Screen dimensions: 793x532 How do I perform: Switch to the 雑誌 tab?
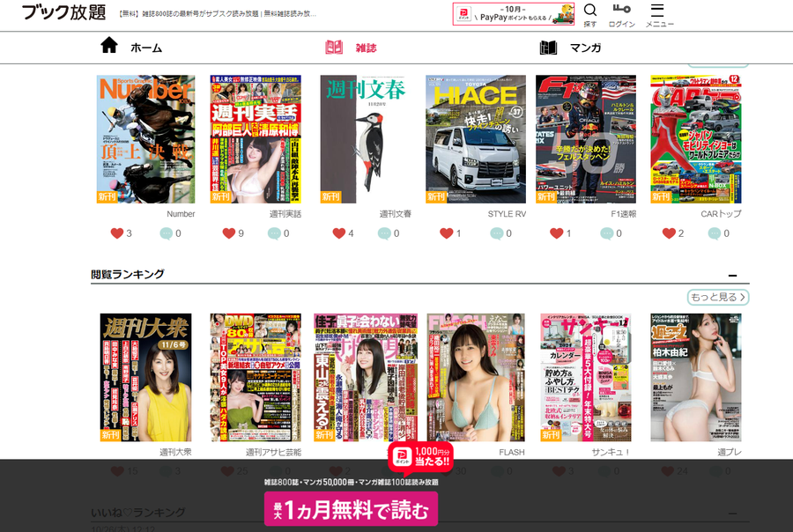pyautogui.click(x=367, y=48)
